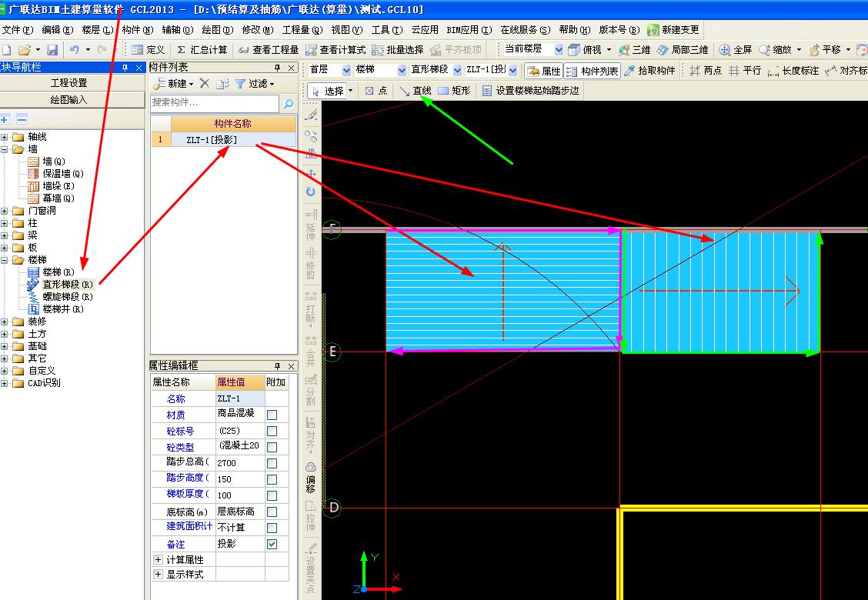
Task: Open the 直形梯段 subtype dropdown
Action: tap(457, 70)
